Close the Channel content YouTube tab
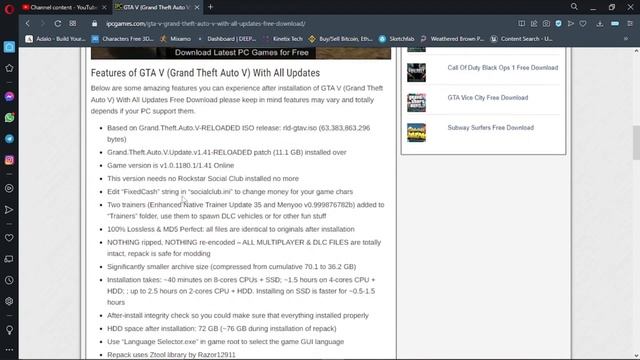Screen dimensions: 640x360 click(x=104, y=7)
